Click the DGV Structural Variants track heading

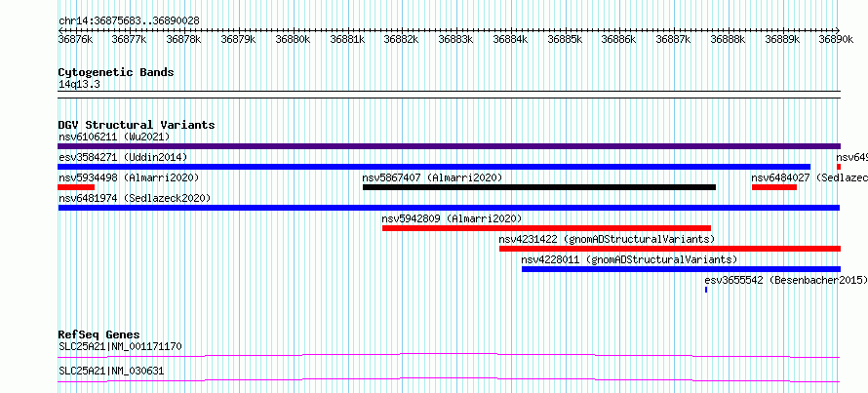click(137, 125)
